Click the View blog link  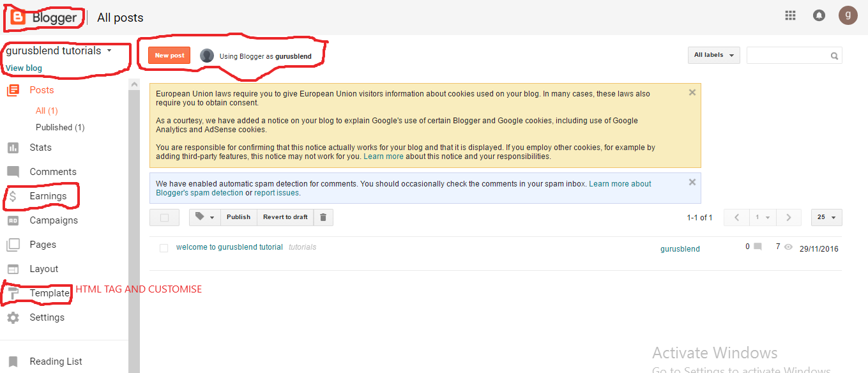tap(24, 68)
